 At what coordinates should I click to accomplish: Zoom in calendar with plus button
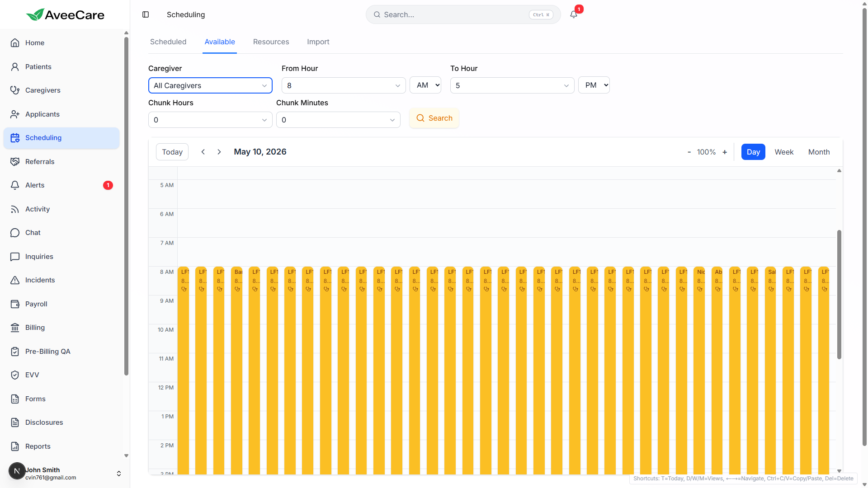[x=725, y=152]
